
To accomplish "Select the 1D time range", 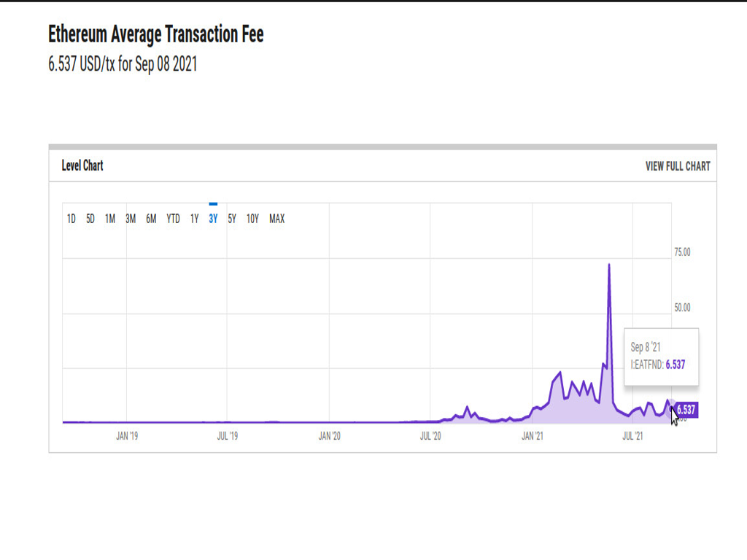I will tap(71, 219).
